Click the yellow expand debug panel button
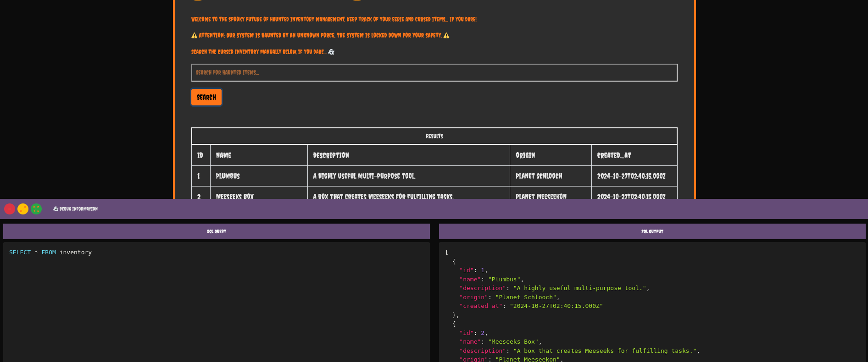This screenshot has width=868, height=362. [x=23, y=209]
